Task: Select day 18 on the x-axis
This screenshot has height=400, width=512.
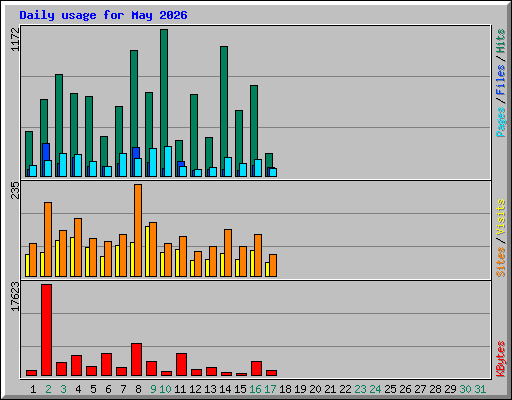Action: coord(285,389)
